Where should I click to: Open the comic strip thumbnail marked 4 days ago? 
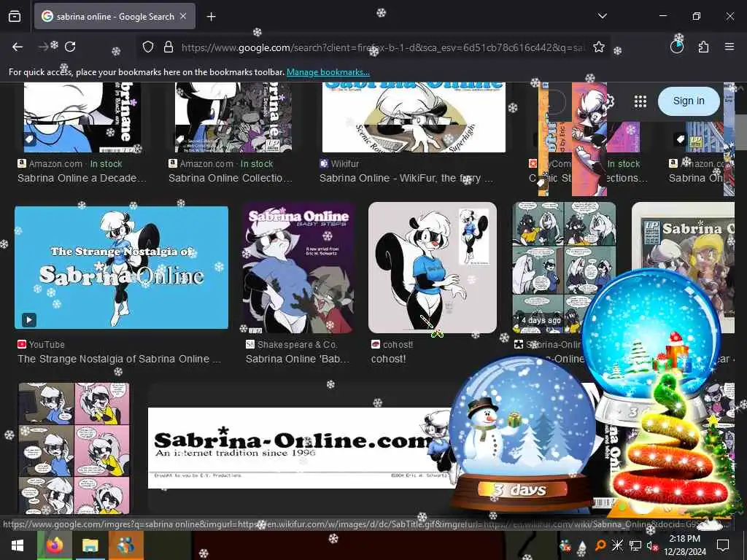(564, 267)
